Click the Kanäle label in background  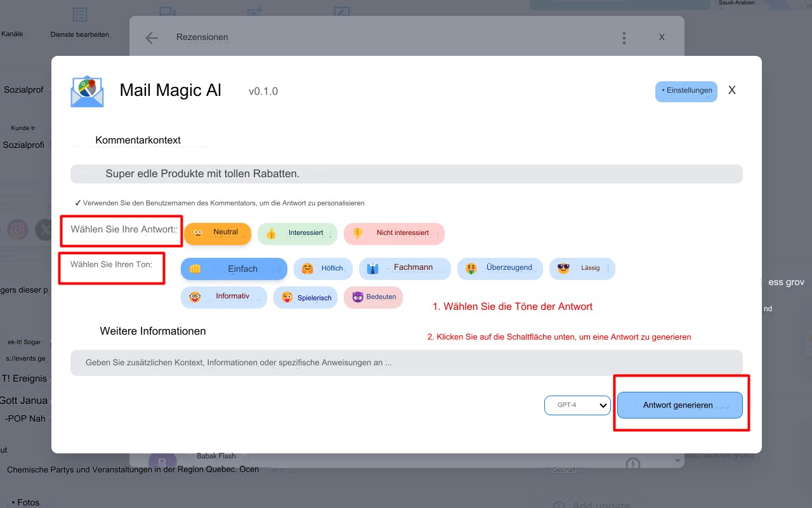(12, 34)
